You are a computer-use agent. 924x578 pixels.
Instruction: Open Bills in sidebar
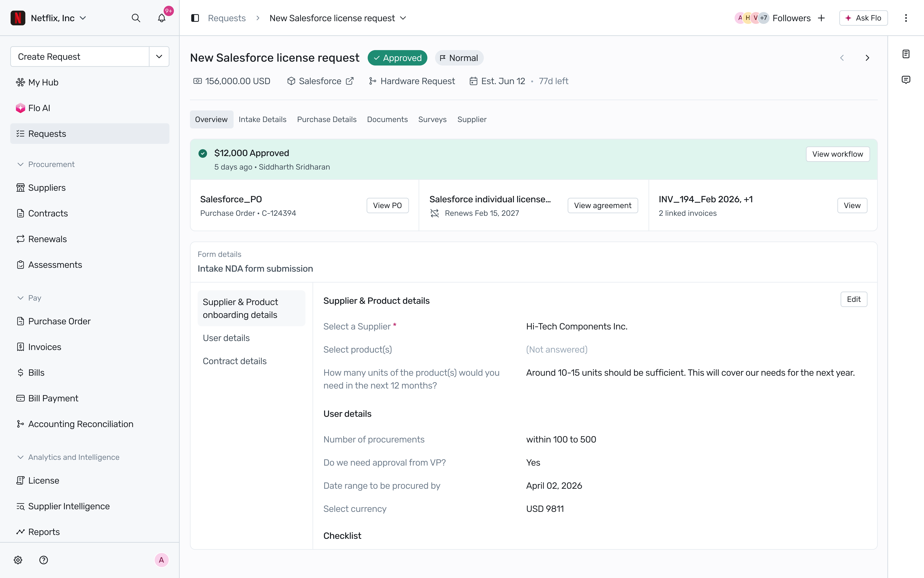pos(90,372)
